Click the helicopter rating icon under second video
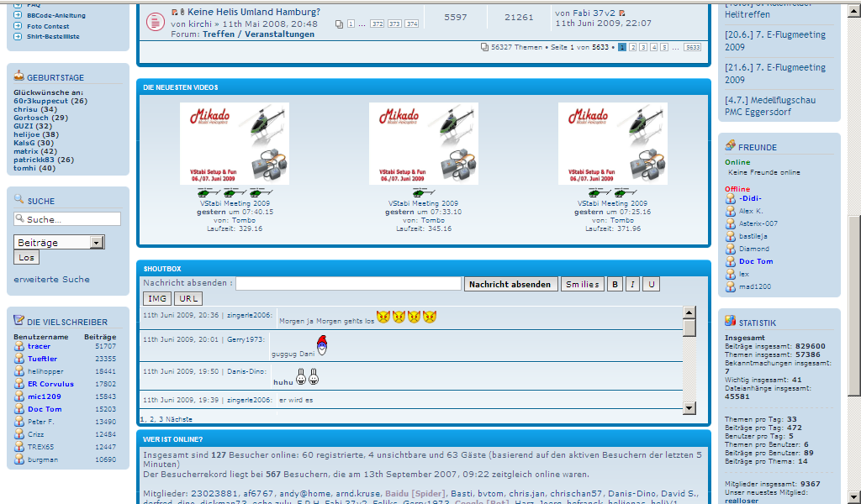 coord(424,192)
